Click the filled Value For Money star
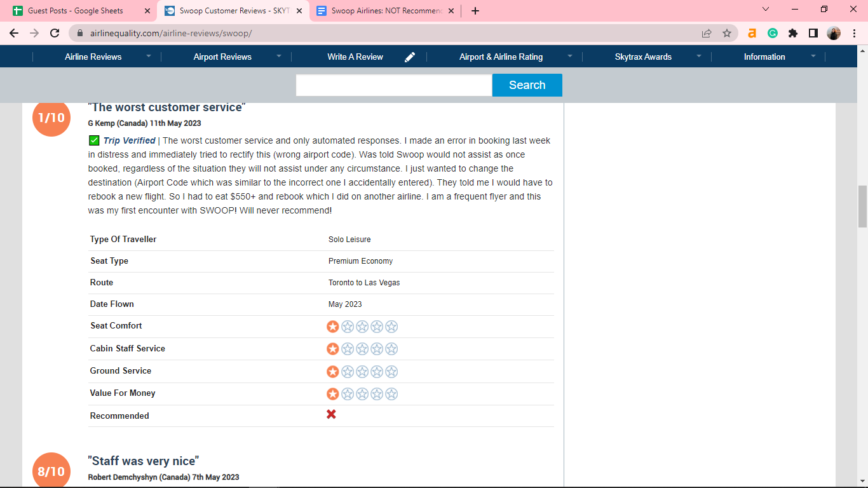The width and height of the screenshot is (868, 488). pyautogui.click(x=333, y=394)
